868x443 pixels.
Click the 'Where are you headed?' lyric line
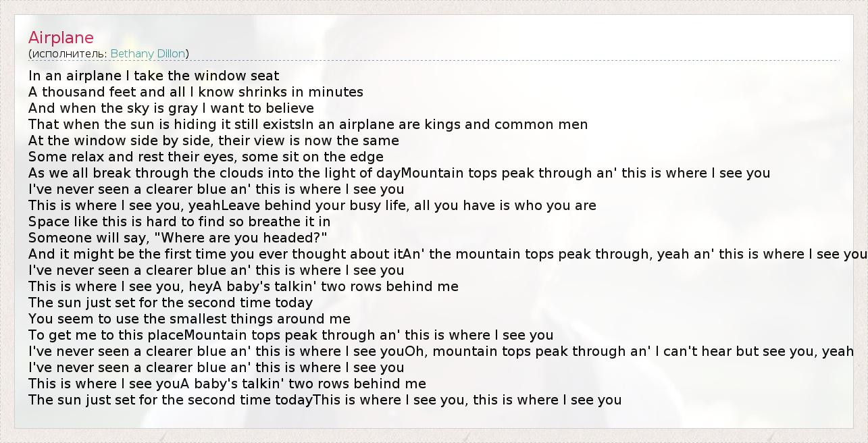(x=178, y=238)
